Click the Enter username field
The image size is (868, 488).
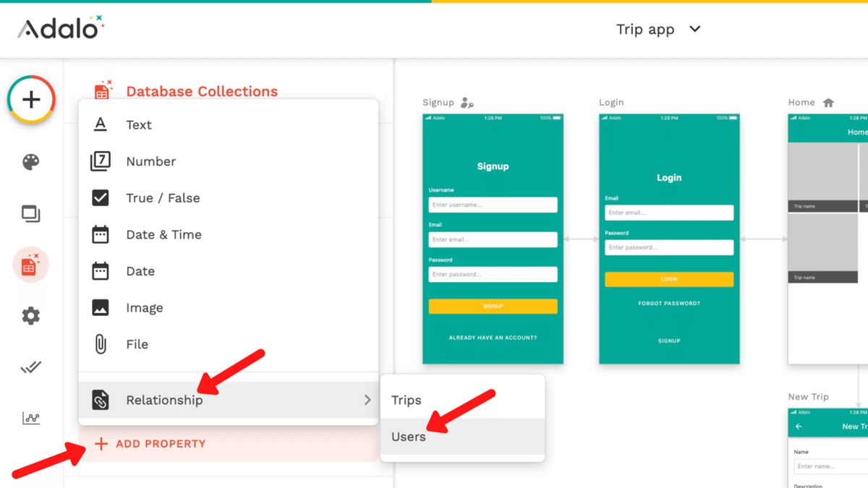[x=493, y=205]
